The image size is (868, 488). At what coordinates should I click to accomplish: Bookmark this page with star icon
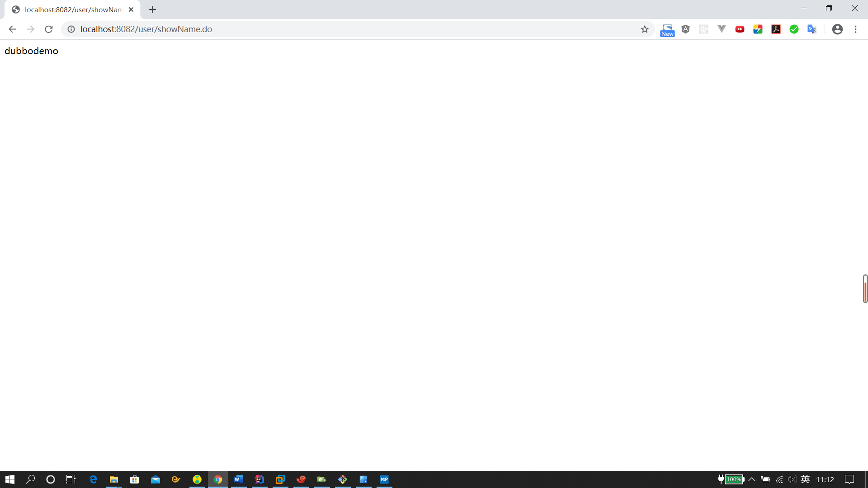tap(645, 29)
